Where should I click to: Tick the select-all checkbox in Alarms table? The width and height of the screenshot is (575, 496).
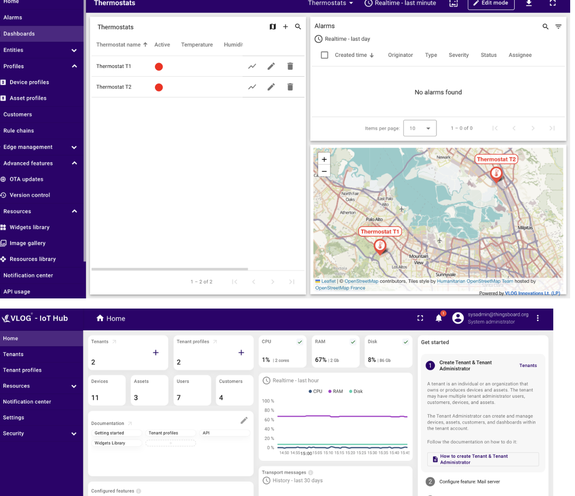[x=325, y=55]
